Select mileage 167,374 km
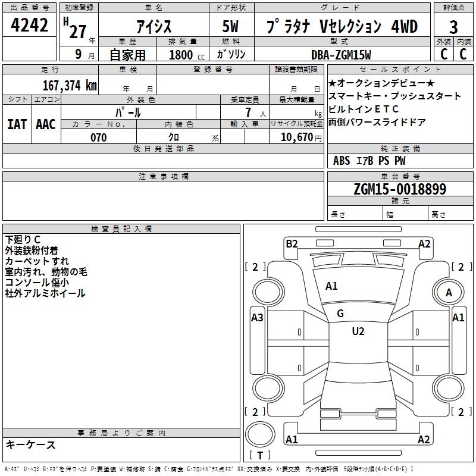This screenshot has width=476, height=476. [70, 85]
